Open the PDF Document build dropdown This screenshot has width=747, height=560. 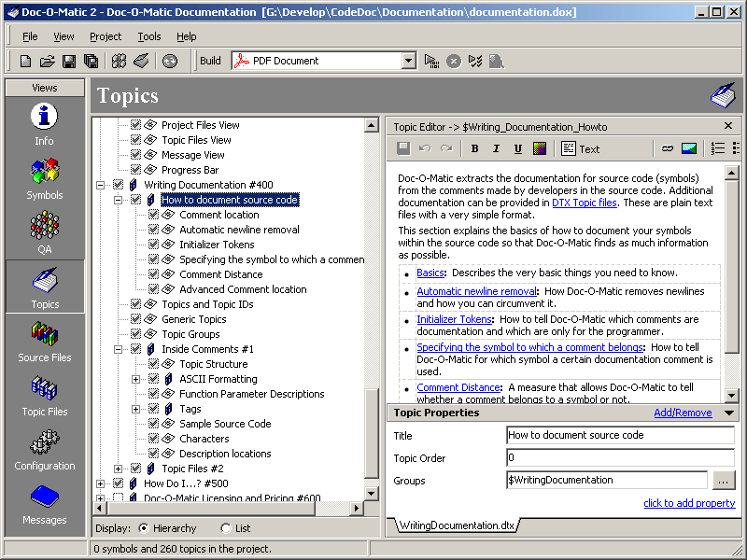408,61
